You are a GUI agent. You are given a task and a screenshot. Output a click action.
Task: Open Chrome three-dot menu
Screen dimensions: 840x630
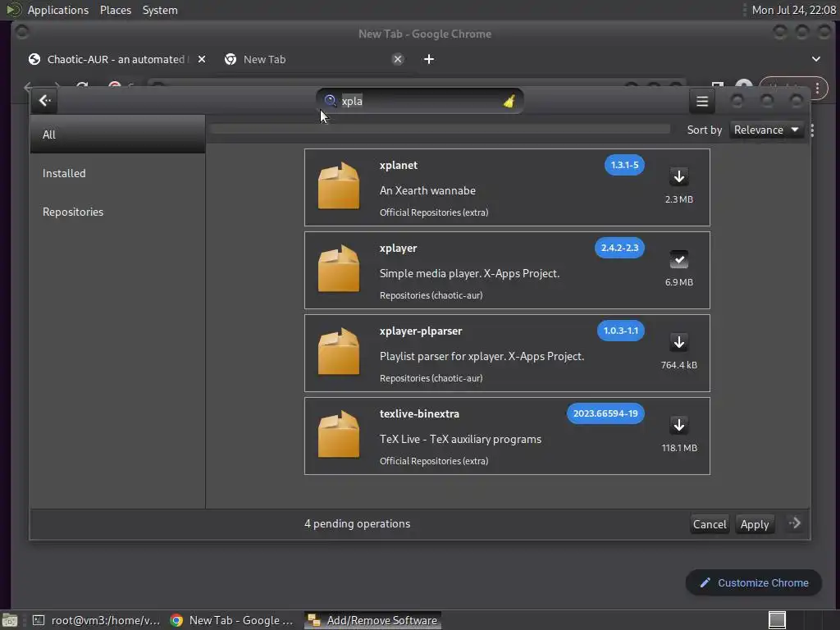pos(817,89)
